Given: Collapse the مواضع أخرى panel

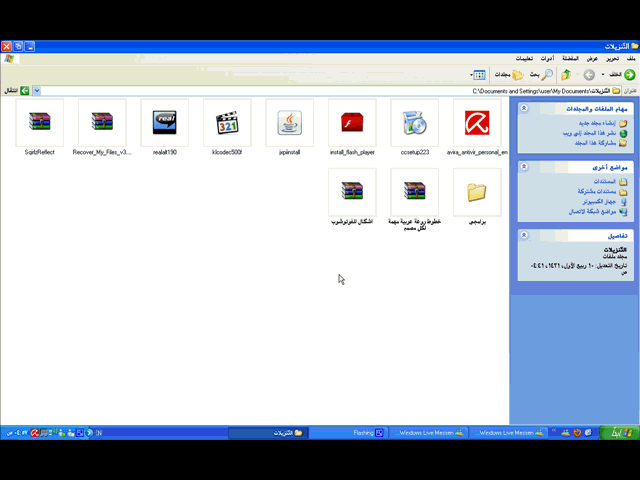Looking at the screenshot, I should pos(524,167).
